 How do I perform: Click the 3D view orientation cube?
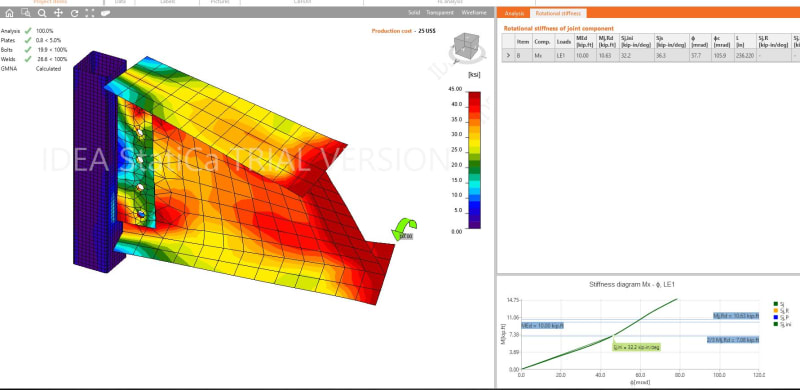pyautogui.click(x=466, y=47)
